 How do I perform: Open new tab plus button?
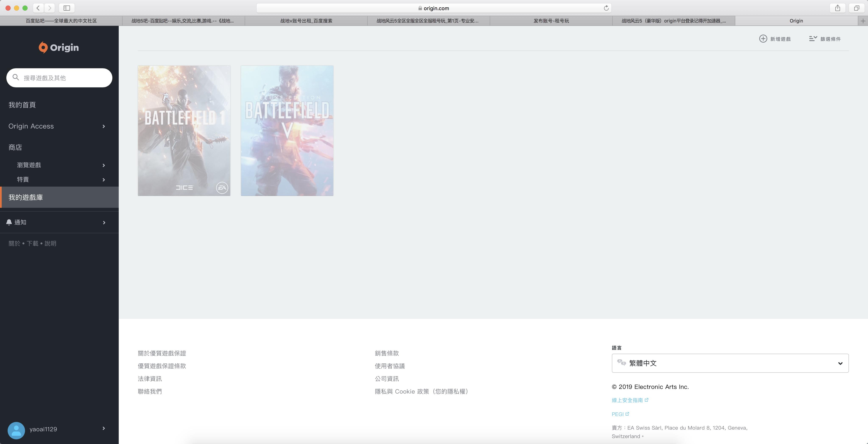click(x=863, y=21)
